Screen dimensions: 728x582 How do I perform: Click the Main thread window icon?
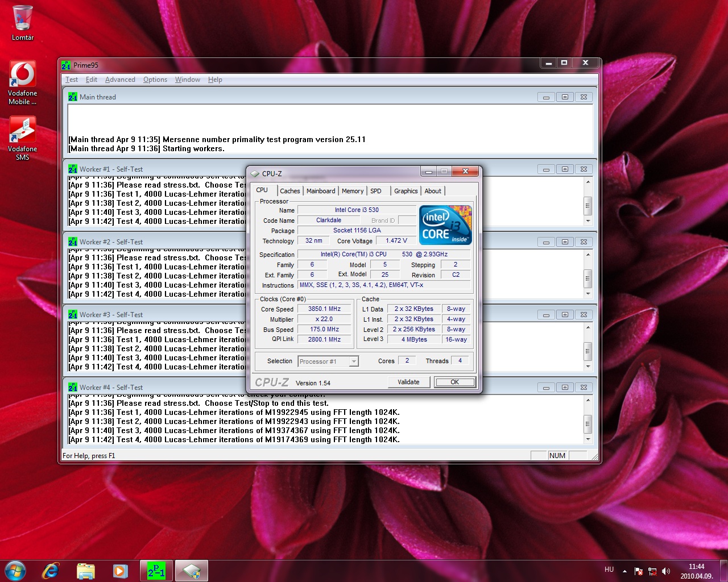(73, 97)
